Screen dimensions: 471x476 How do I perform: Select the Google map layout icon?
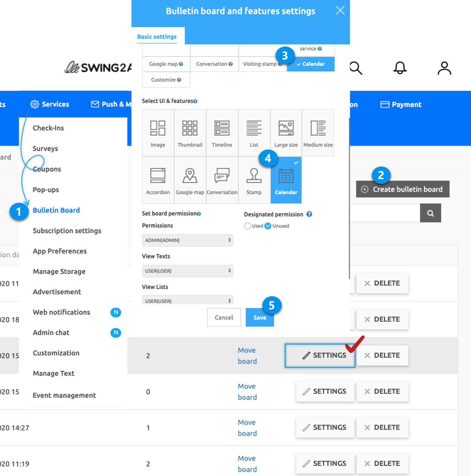click(190, 180)
